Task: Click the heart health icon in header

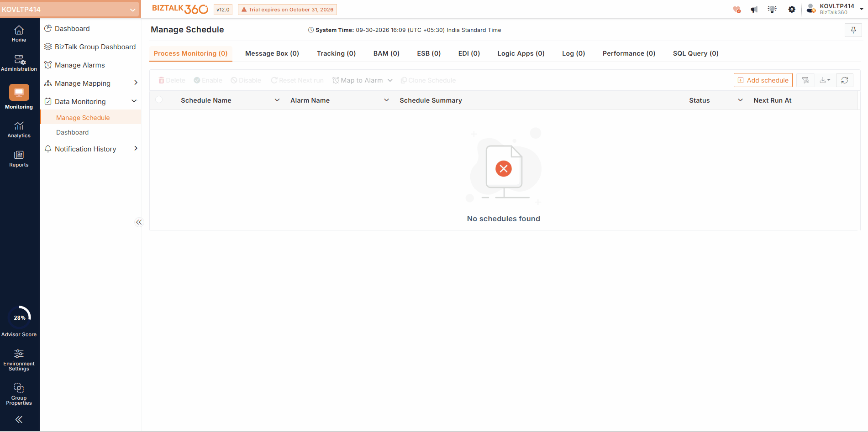Action: [736, 10]
